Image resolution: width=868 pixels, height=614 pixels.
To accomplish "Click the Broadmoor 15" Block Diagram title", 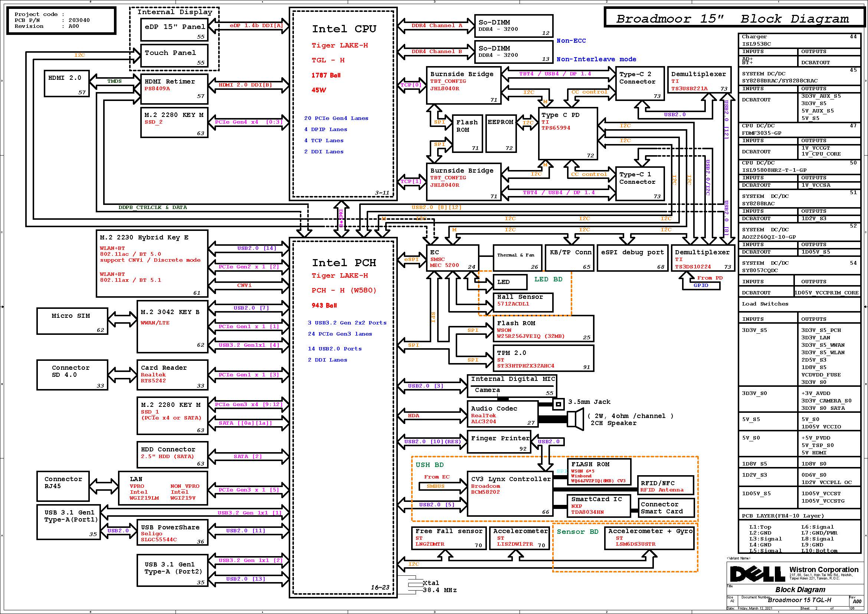I will click(732, 19).
